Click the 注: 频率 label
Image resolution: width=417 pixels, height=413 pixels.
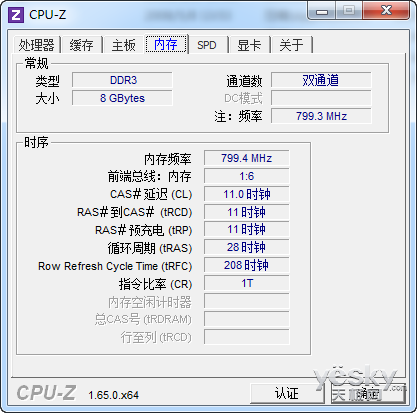click(x=238, y=117)
